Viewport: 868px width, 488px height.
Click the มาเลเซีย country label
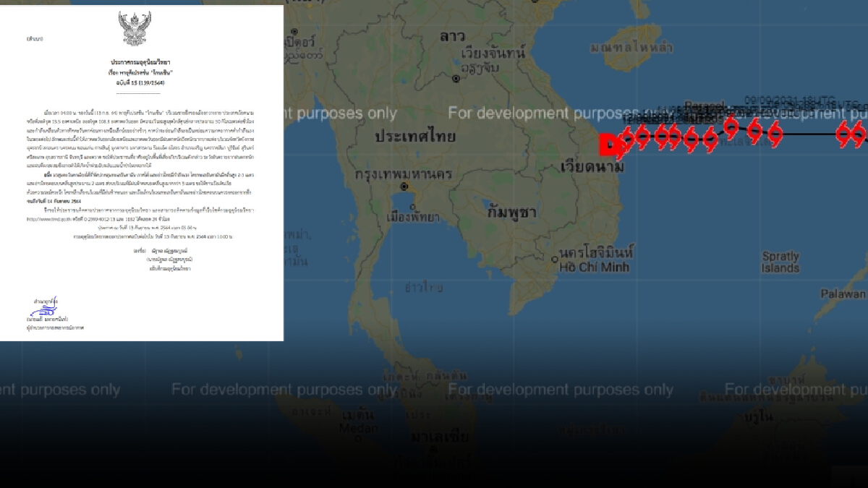(x=438, y=437)
